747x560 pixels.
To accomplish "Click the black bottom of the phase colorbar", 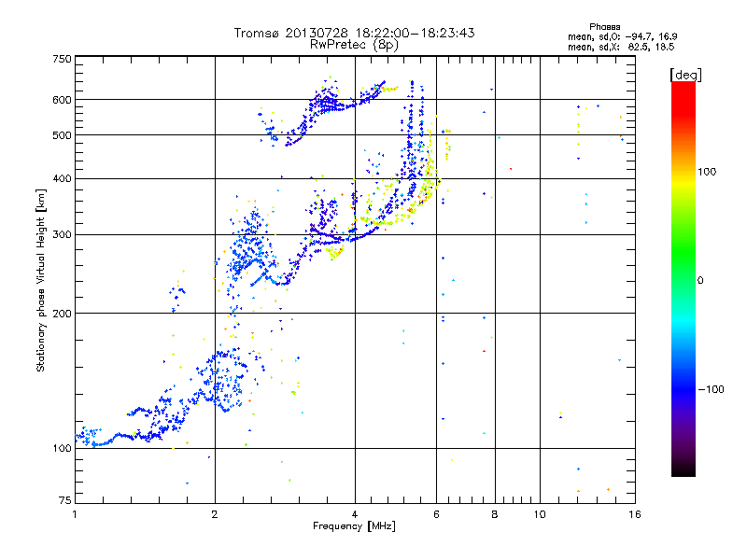I will pos(684,471).
